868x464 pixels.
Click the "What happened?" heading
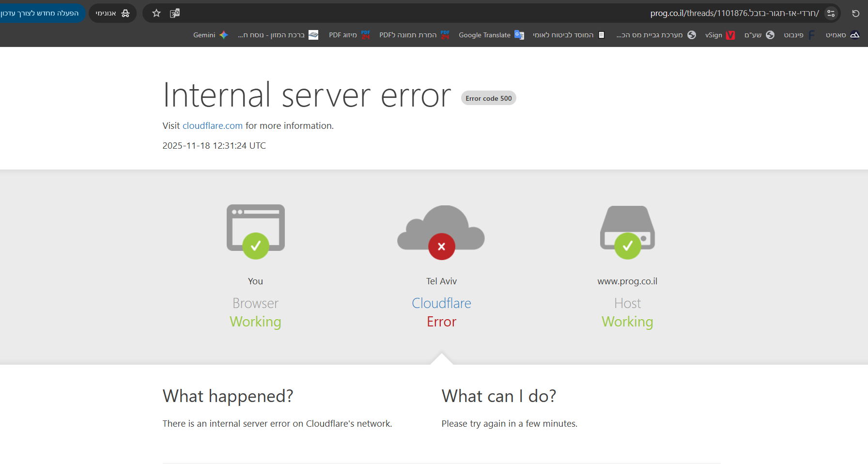[x=228, y=396]
